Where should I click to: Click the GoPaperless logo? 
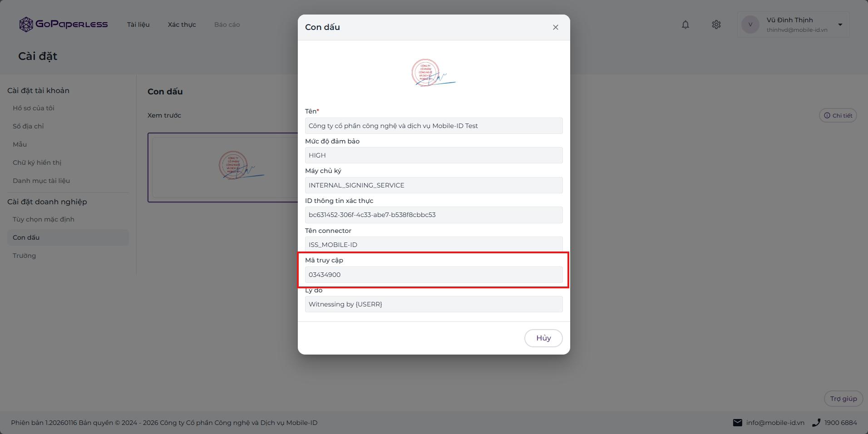click(64, 25)
